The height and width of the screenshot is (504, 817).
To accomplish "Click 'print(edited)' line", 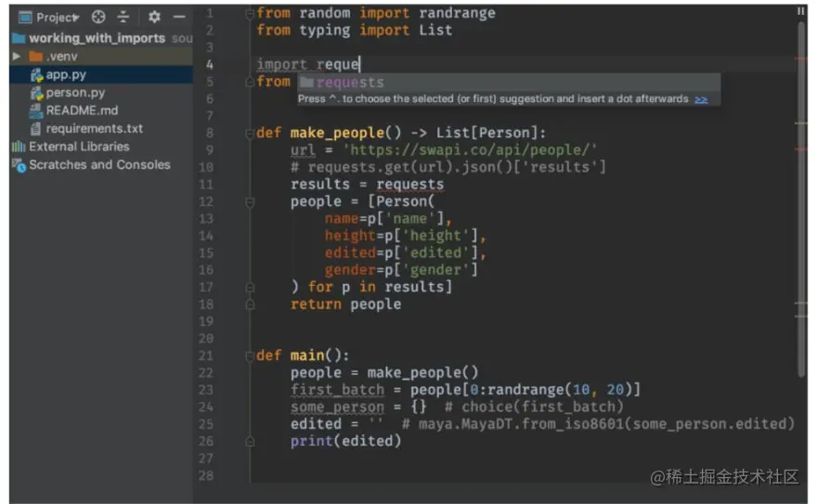I will pos(346,441).
